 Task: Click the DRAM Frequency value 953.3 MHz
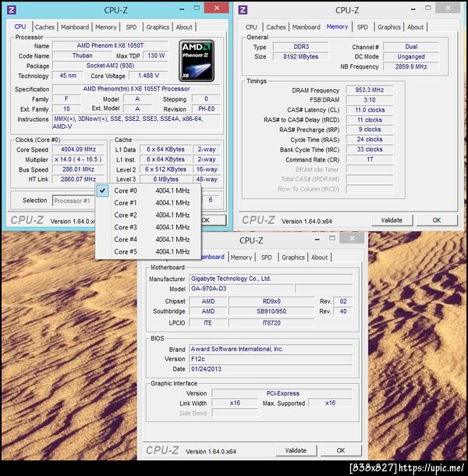(x=370, y=90)
